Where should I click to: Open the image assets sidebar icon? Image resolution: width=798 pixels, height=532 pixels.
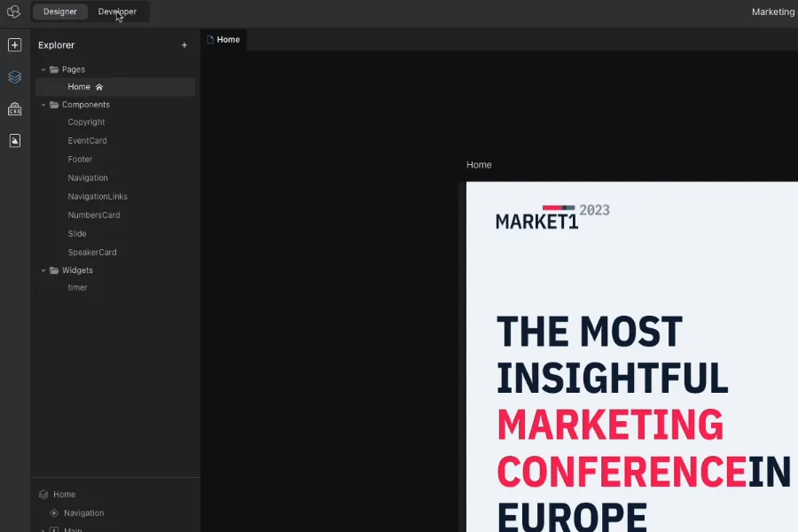14,141
